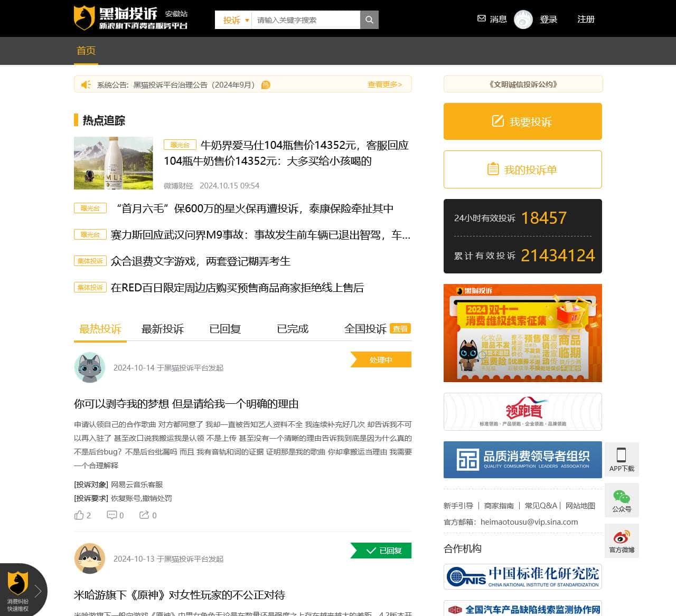Click the 我要投诉 button
Image resolution: width=676 pixels, height=616 pixels.
tap(522, 121)
